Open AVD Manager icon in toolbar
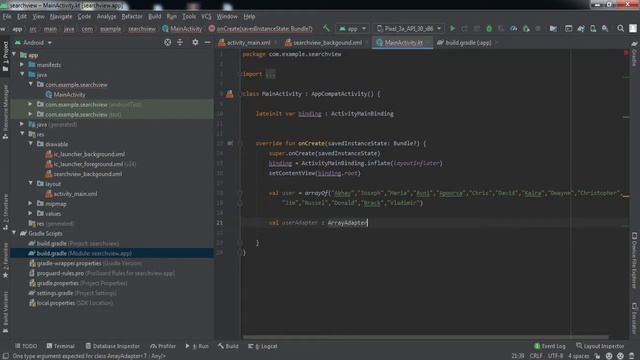Viewport: 640px width, 360px height. tap(593, 29)
